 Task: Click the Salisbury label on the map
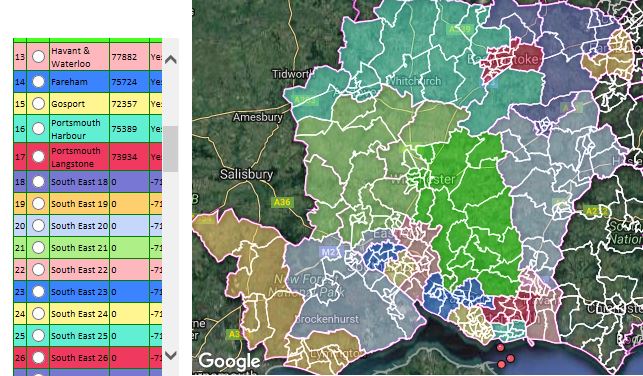(x=246, y=175)
